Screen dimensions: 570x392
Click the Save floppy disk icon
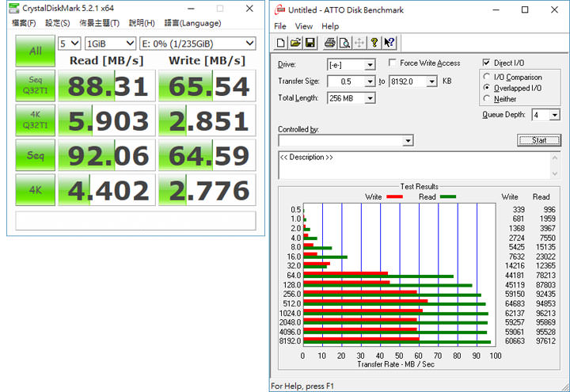[310, 43]
